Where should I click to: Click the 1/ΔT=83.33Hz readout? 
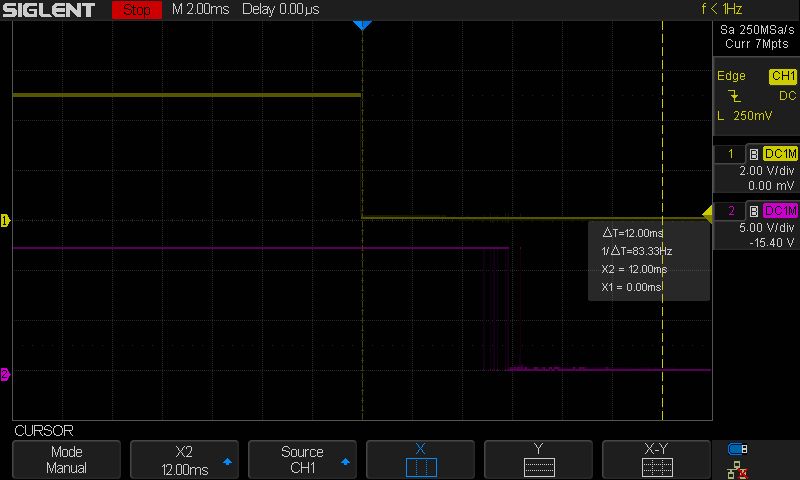[x=637, y=251]
